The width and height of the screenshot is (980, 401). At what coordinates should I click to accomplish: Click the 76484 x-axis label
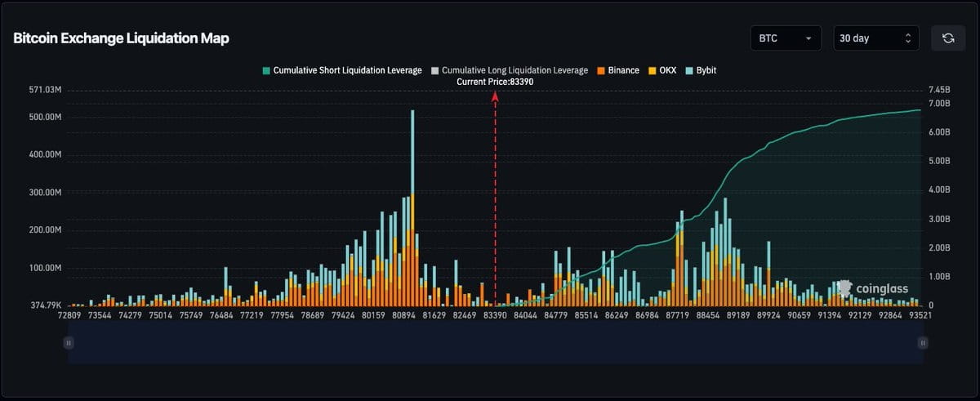click(x=220, y=314)
